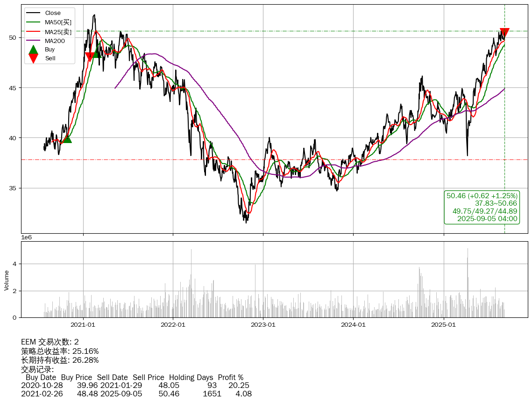Click the 策略总收益率: 25.16% text
532x402 pixels.
point(60,351)
